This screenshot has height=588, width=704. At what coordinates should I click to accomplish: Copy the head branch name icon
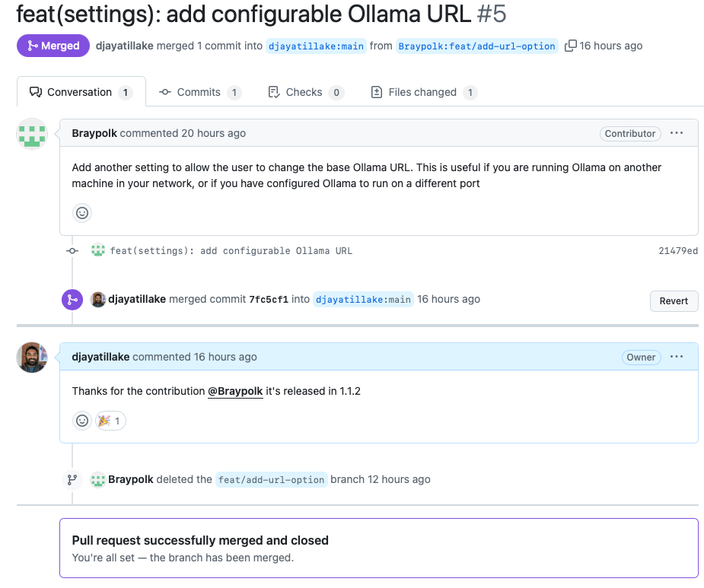coord(570,46)
